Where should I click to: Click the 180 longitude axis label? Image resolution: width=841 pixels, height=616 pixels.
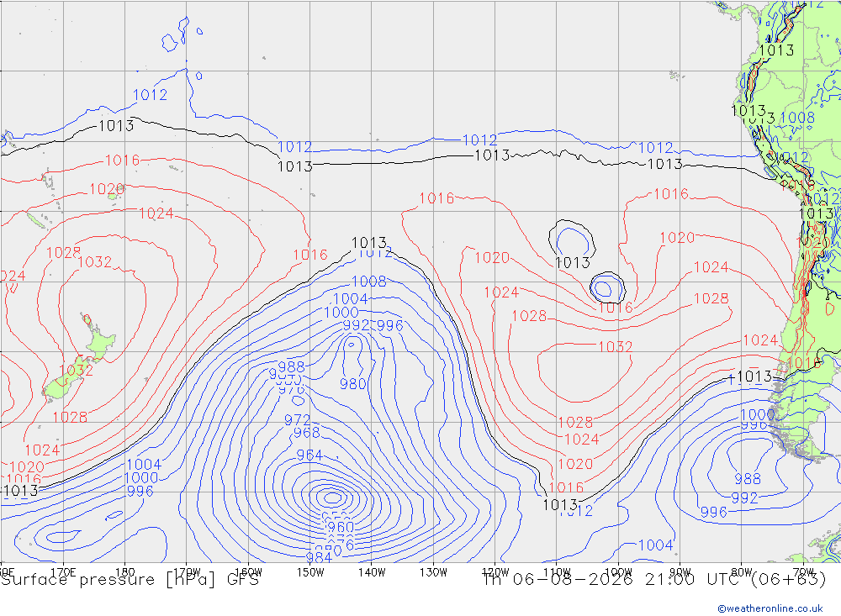click(x=125, y=572)
